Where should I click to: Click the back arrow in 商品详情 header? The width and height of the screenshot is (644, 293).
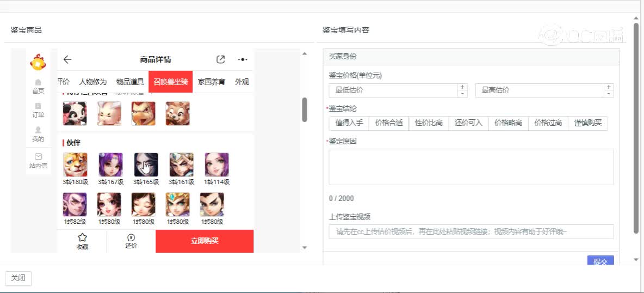(67, 60)
